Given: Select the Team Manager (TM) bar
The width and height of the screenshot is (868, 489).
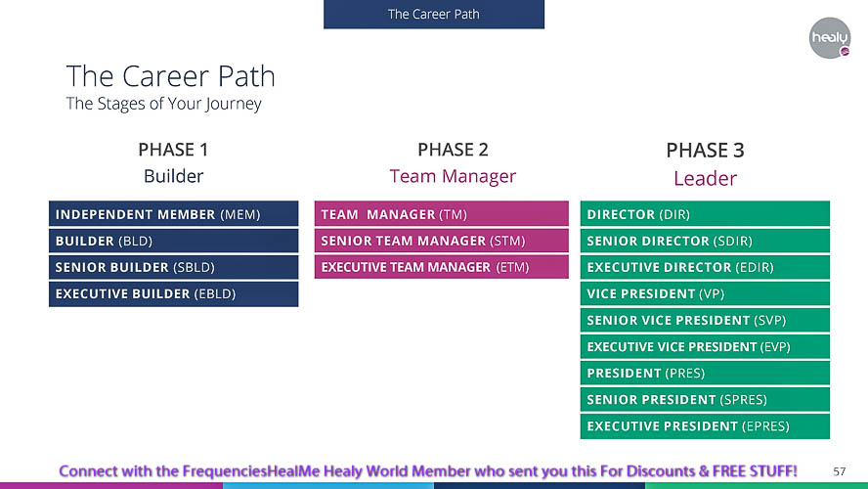Looking at the screenshot, I should [441, 214].
